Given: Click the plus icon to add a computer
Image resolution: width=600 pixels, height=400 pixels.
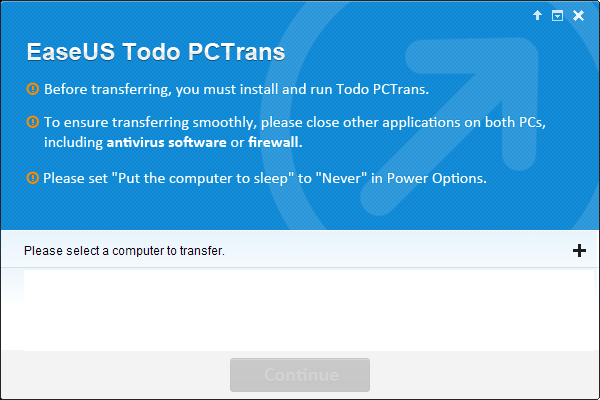Looking at the screenshot, I should click(x=579, y=250).
